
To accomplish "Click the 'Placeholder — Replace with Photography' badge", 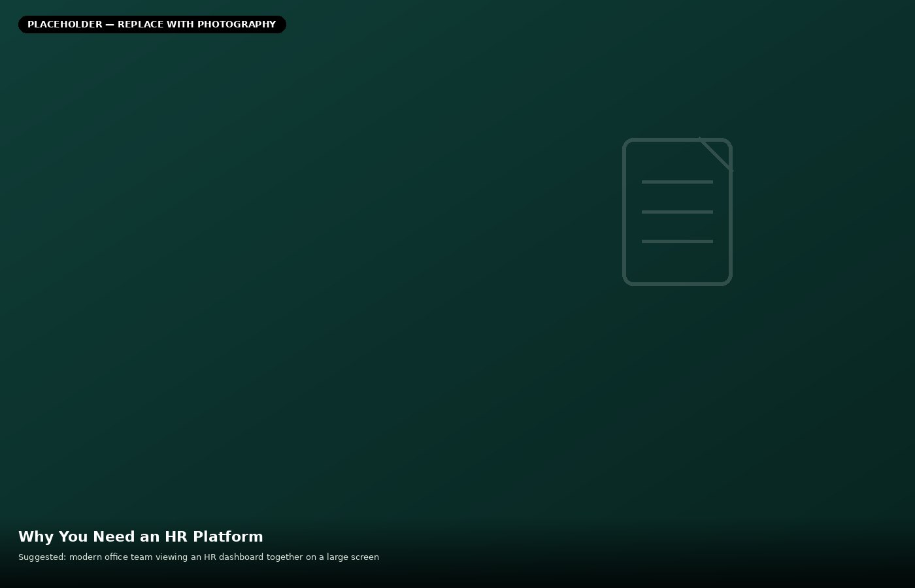I will [152, 24].
